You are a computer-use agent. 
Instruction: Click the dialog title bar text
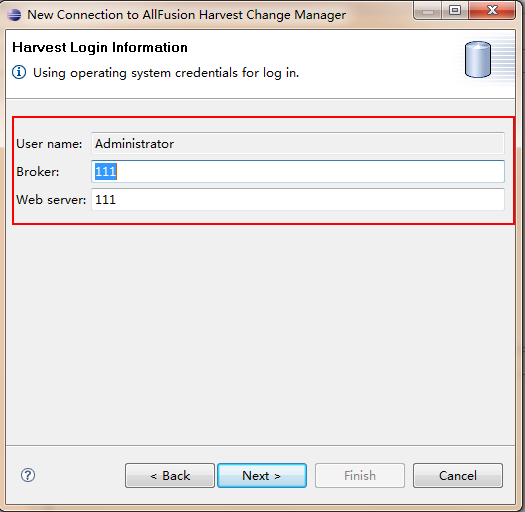coord(186,15)
